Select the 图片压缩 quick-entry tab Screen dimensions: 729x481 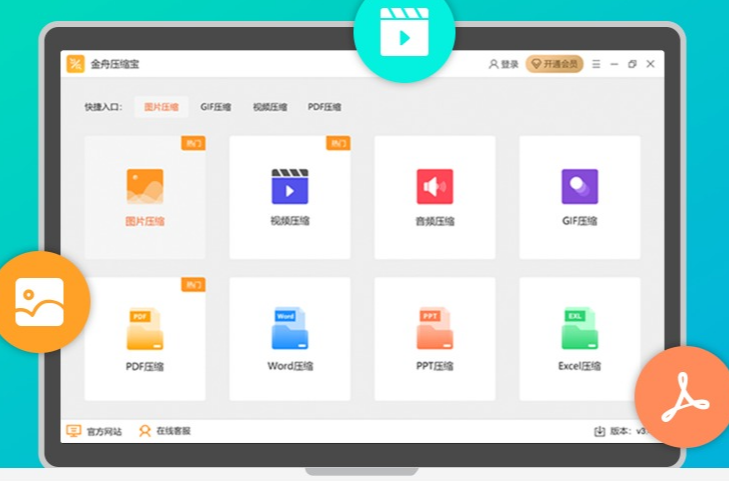click(161, 107)
